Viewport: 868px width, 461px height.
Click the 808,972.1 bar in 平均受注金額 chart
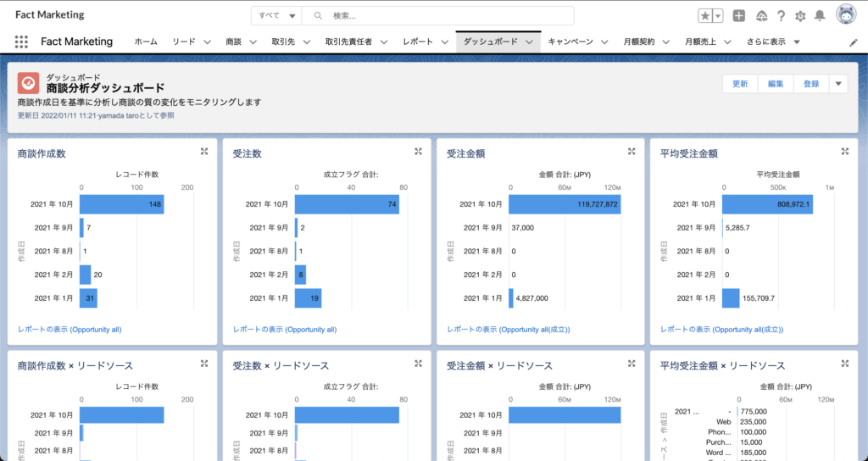click(767, 204)
